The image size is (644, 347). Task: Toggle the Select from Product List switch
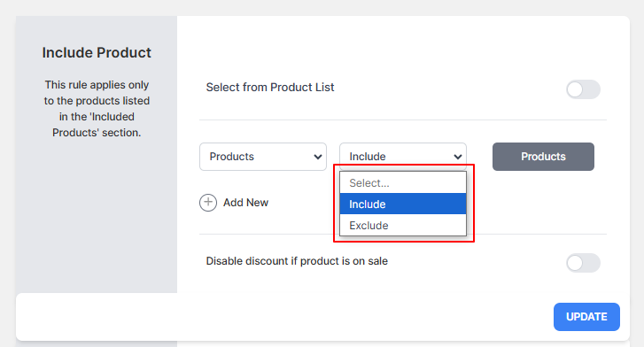pos(583,89)
